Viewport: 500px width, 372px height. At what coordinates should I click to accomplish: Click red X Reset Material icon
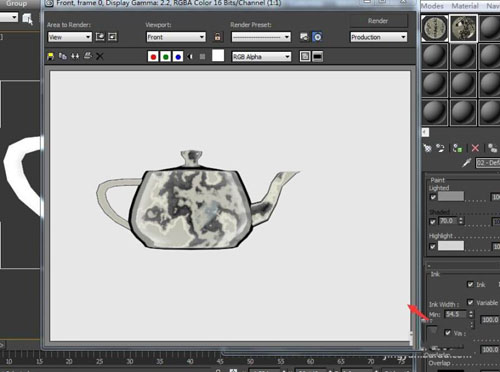pyautogui.click(x=475, y=148)
